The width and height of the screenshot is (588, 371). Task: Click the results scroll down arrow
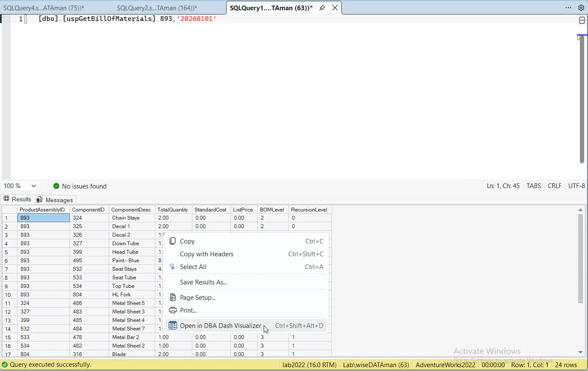(580, 352)
